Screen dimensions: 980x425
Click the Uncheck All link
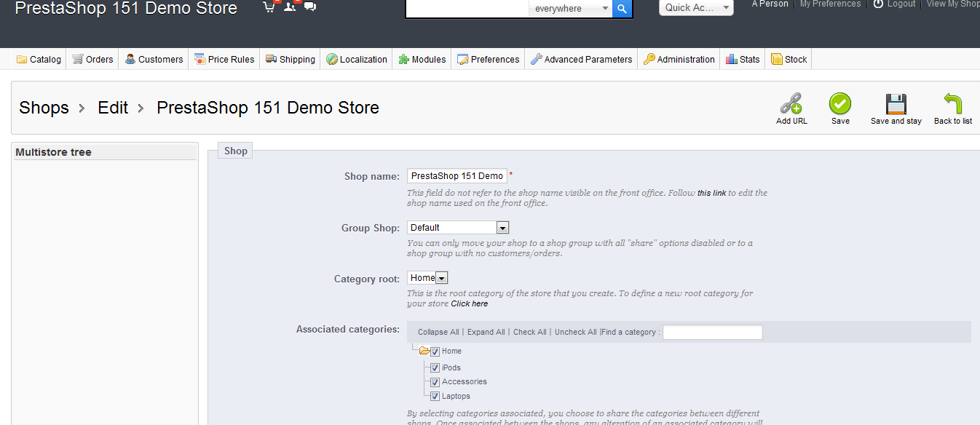click(x=575, y=333)
